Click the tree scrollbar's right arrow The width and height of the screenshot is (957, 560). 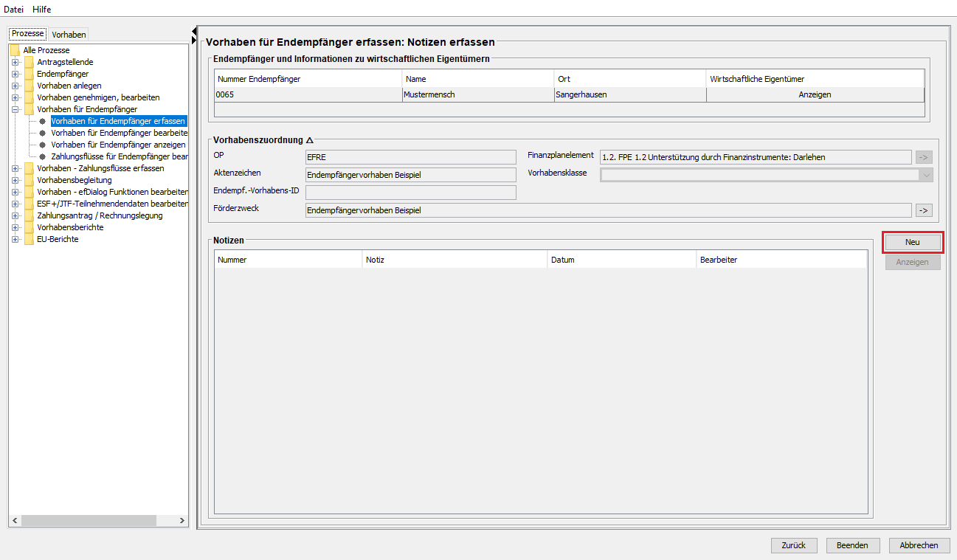(x=182, y=520)
